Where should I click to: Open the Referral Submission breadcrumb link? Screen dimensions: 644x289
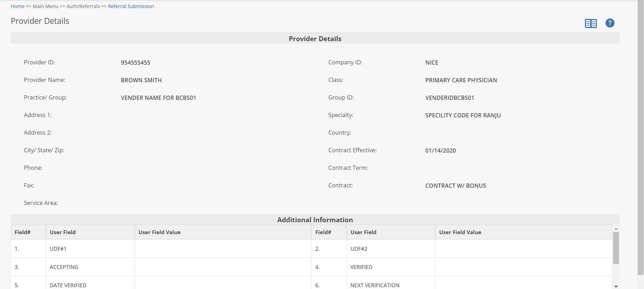(x=131, y=6)
